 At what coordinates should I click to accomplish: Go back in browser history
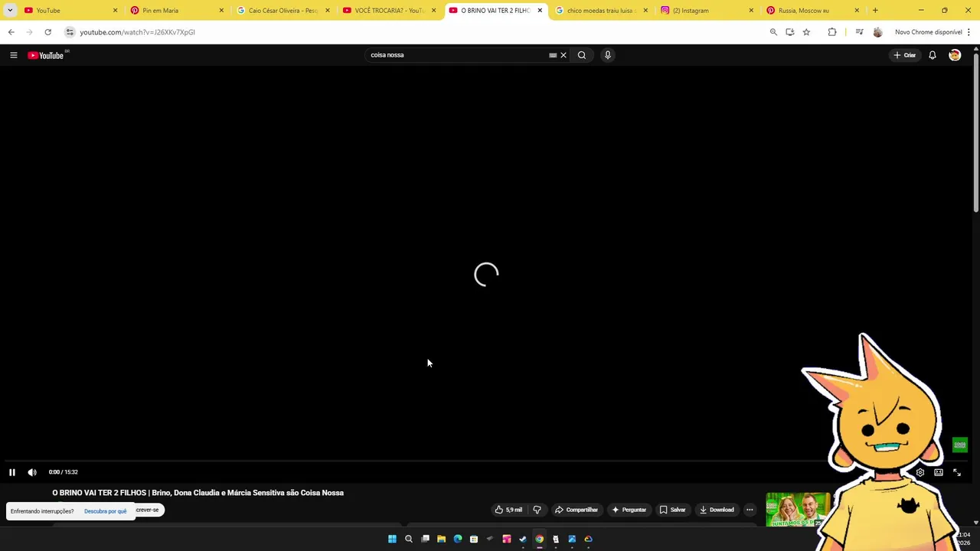point(11,32)
